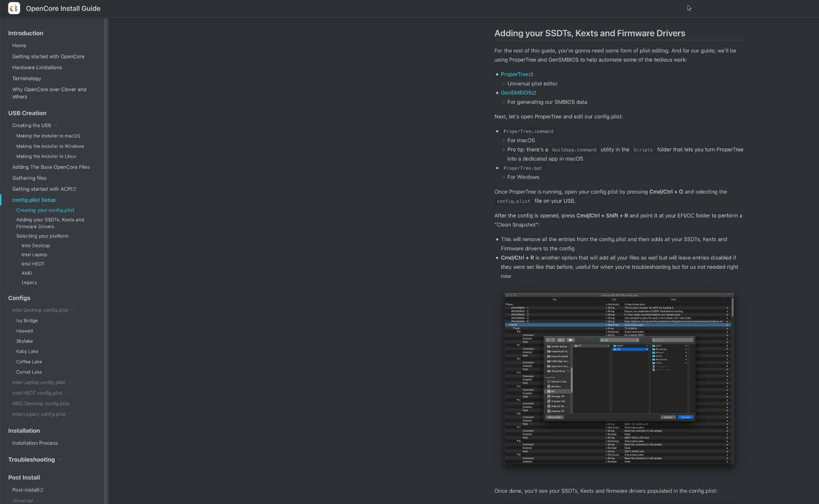819x504 pixels.
Task: Select Intel HEDT under Selecting your platform
Action: click(33, 264)
